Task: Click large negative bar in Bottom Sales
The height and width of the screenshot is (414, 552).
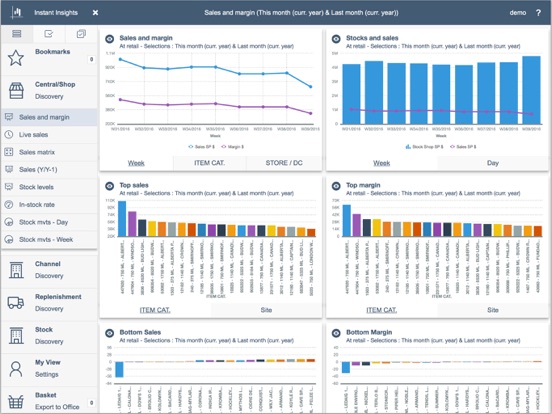Action: [119, 369]
